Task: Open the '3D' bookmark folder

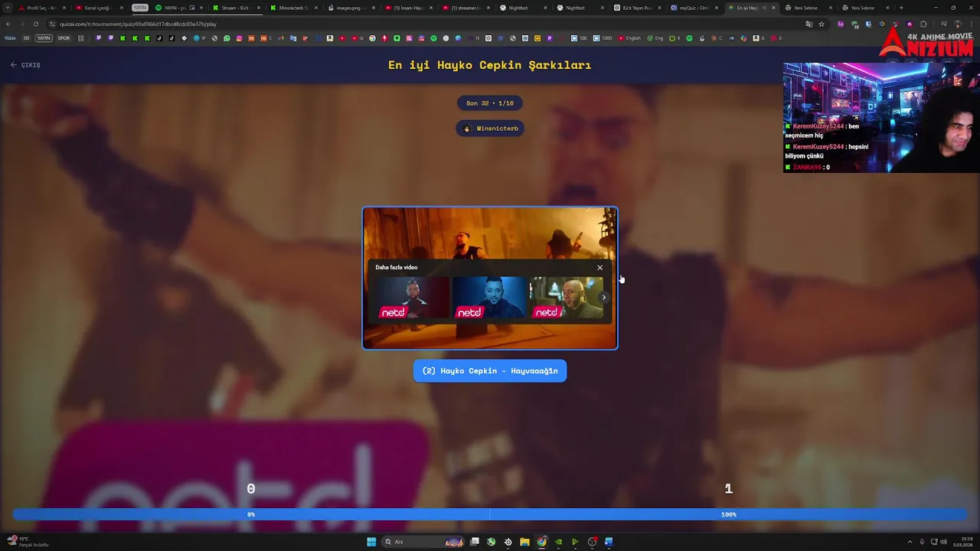Action: pos(26,38)
